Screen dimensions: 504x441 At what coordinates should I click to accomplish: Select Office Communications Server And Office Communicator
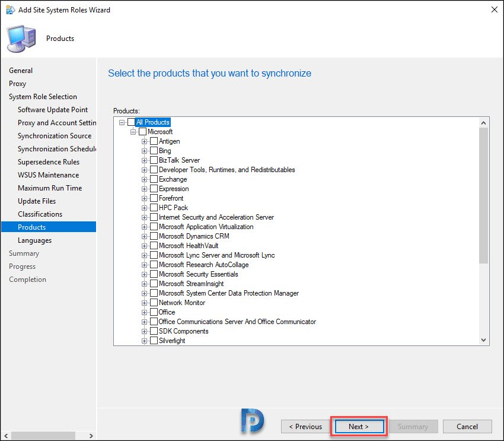[x=237, y=322]
